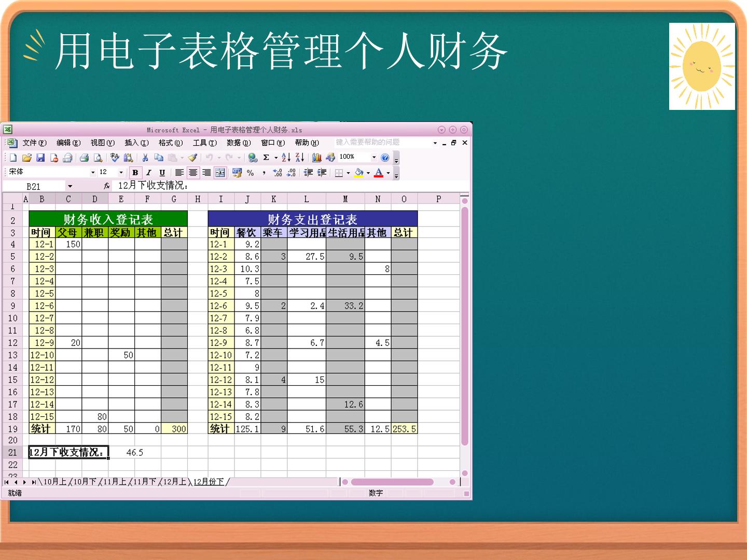This screenshot has height=560, width=747.
Task: Open the font size dropdown showing 12
Action: click(x=121, y=173)
